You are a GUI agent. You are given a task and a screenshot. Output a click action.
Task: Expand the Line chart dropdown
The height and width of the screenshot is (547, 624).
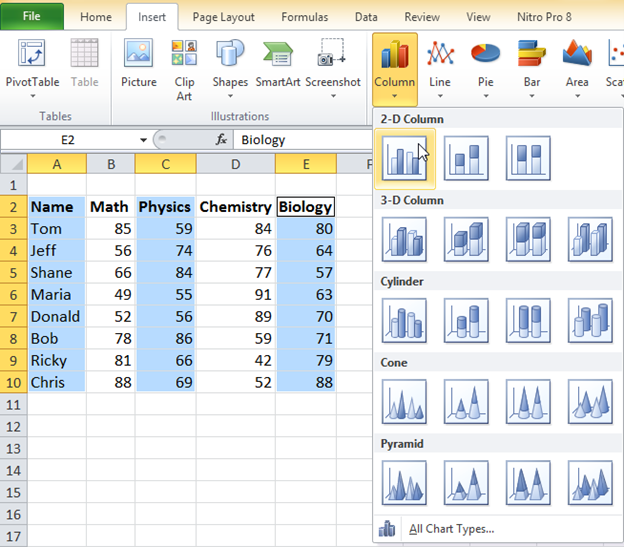click(439, 68)
